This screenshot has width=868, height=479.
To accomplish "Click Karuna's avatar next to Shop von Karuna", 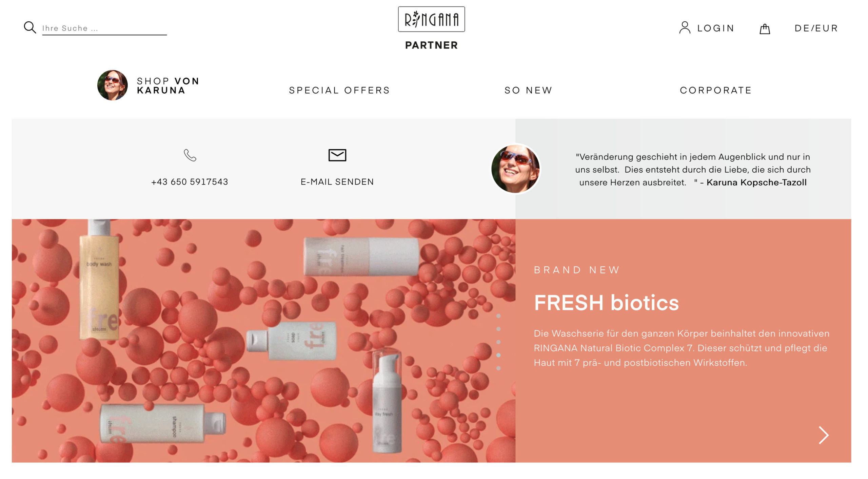I will coord(113,85).
